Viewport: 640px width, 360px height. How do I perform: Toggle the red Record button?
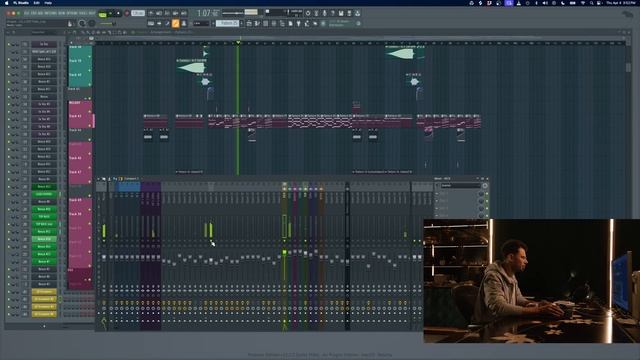127,13
